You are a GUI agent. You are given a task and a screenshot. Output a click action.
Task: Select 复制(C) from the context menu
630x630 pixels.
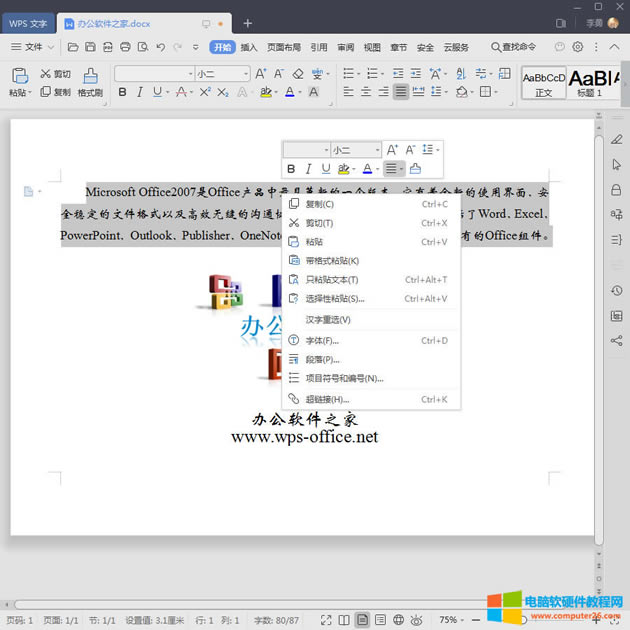tap(320, 204)
